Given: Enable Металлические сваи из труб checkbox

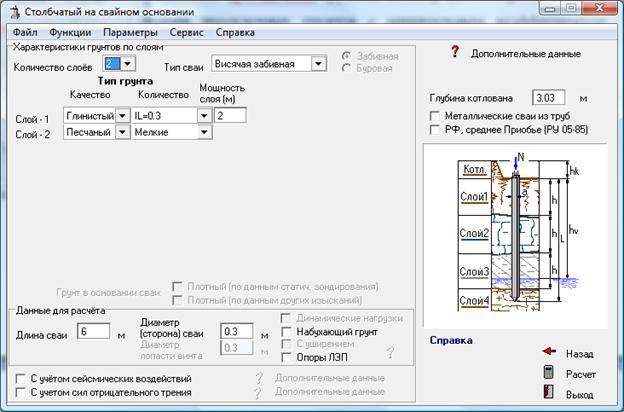Looking at the screenshot, I should pyautogui.click(x=435, y=116).
